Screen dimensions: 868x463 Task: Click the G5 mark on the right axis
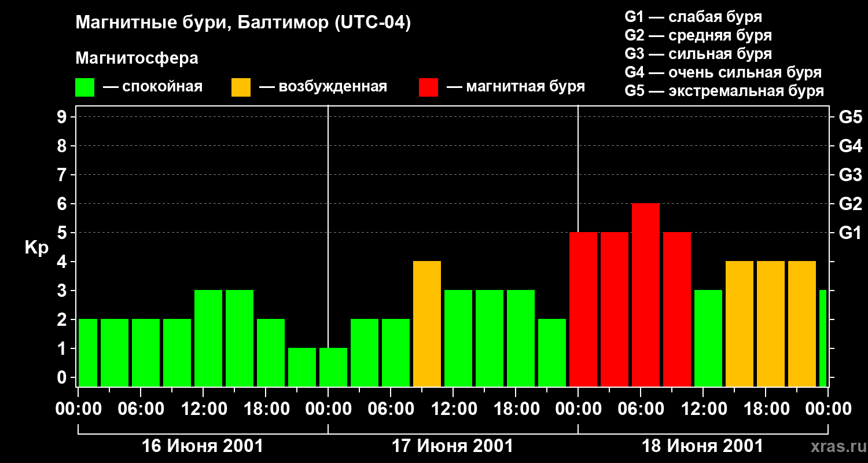click(850, 117)
